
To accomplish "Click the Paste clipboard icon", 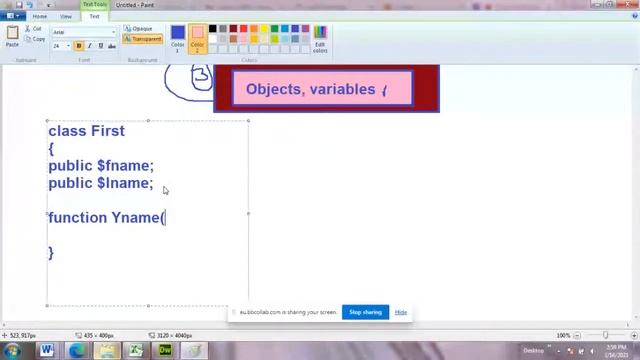I will click(12, 32).
